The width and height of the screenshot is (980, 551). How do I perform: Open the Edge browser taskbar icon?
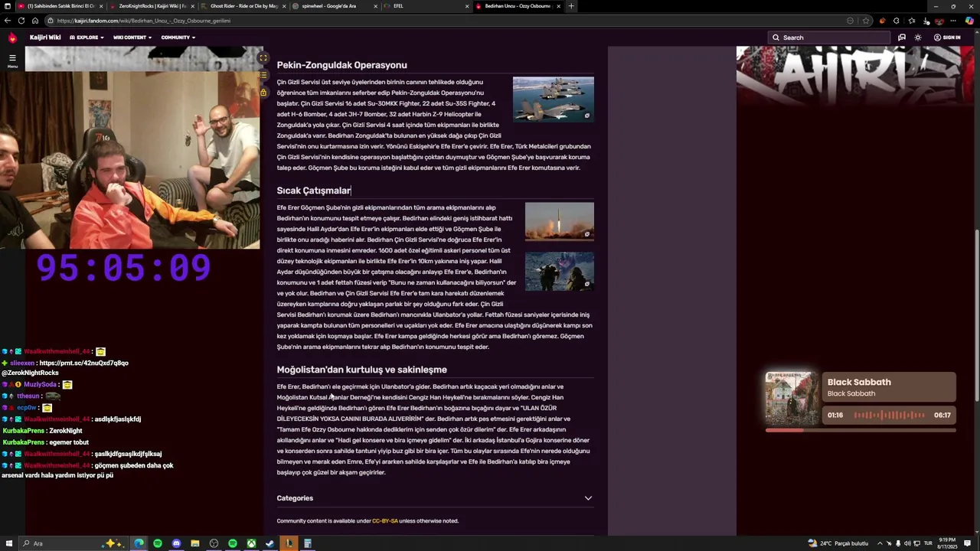(x=139, y=543)
